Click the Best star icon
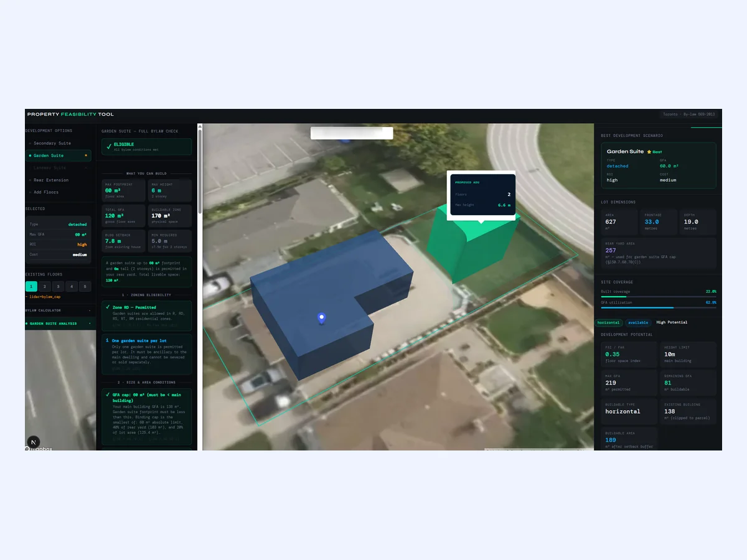The height and width of the screenshot is (560, 747). click(x=649, y=152)
